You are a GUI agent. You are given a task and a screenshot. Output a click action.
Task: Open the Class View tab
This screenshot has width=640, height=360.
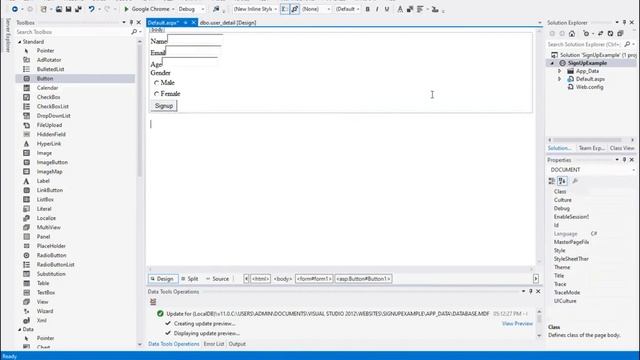(x=622, y=148)
